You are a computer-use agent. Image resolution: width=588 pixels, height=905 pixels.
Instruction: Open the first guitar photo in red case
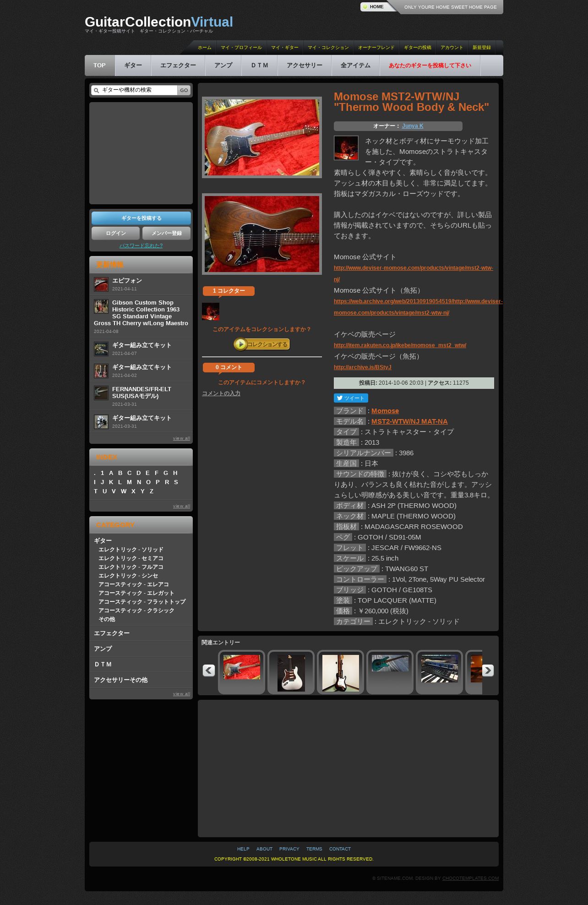tap(262, 137)
